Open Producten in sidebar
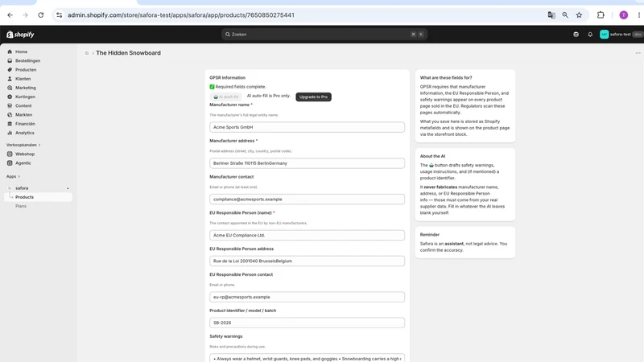The height and width of the screenshot is (362, 644). click(26, 70)
